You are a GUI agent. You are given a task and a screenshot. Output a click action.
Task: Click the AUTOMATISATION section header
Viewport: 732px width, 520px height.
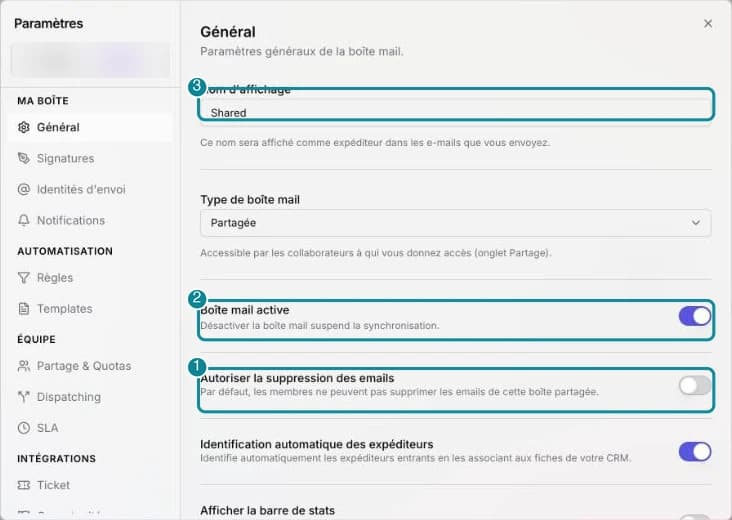point(65,251)
